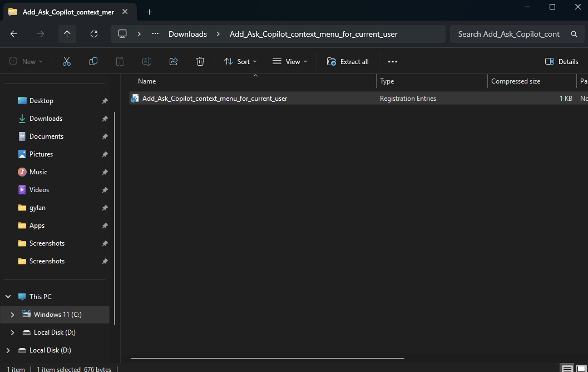Viewport: 588px width, 372px height.
Task: Open the See more toolbar menu (three dots)
Action: coord(393,62)
